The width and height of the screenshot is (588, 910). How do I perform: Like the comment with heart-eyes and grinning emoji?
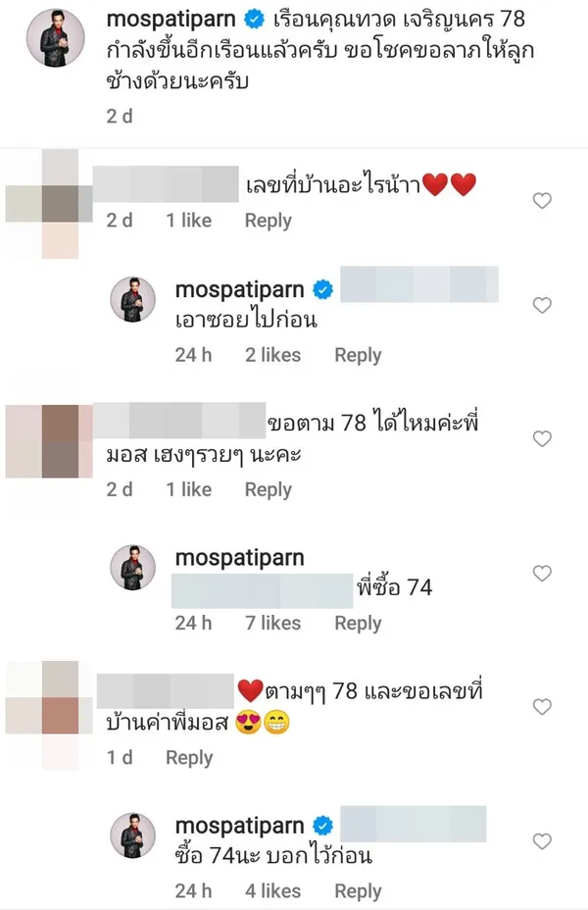point(542,707)
